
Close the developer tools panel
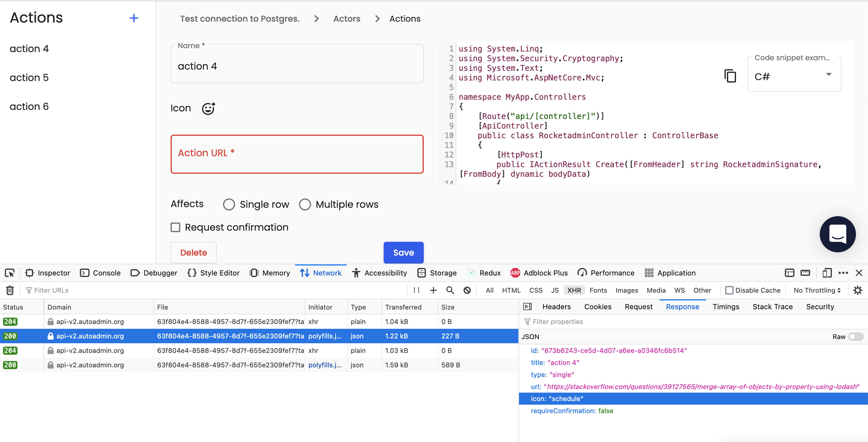click(859, 273)
